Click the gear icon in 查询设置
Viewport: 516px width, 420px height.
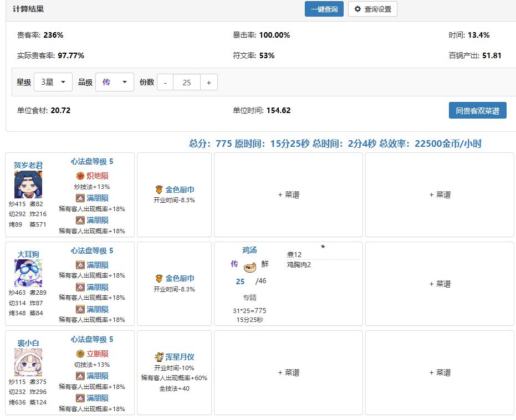click(x=357, y=9)
